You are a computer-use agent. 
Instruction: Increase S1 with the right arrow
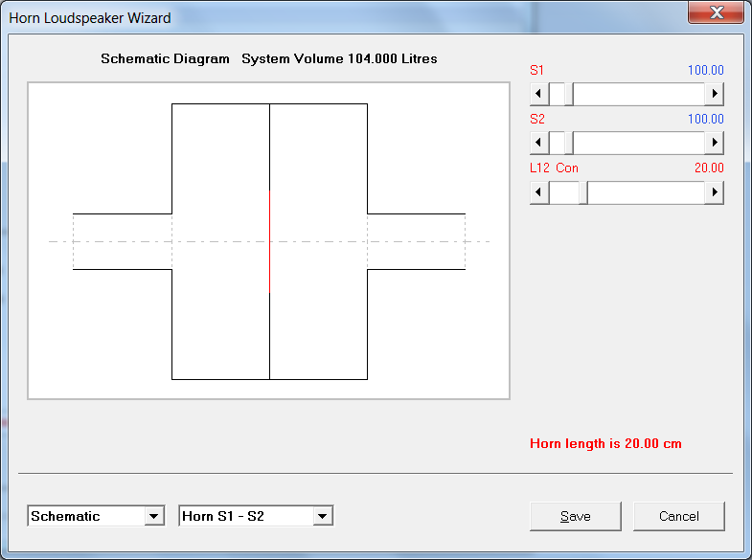pyautogui.click(x=714, y=94)
